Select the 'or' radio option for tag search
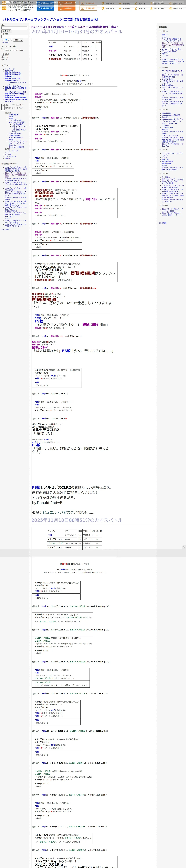The image size is (186, 868). point(11,39)
